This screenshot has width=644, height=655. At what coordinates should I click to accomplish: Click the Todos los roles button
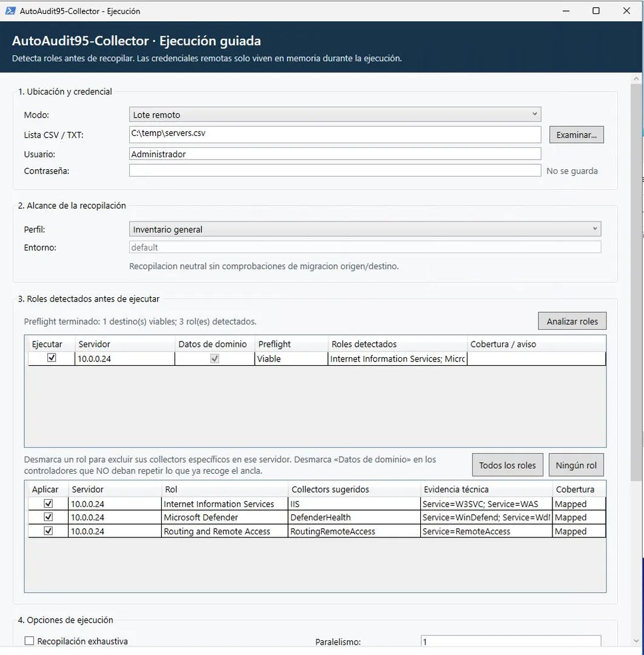pyautogui.click(x=508, y=465)
